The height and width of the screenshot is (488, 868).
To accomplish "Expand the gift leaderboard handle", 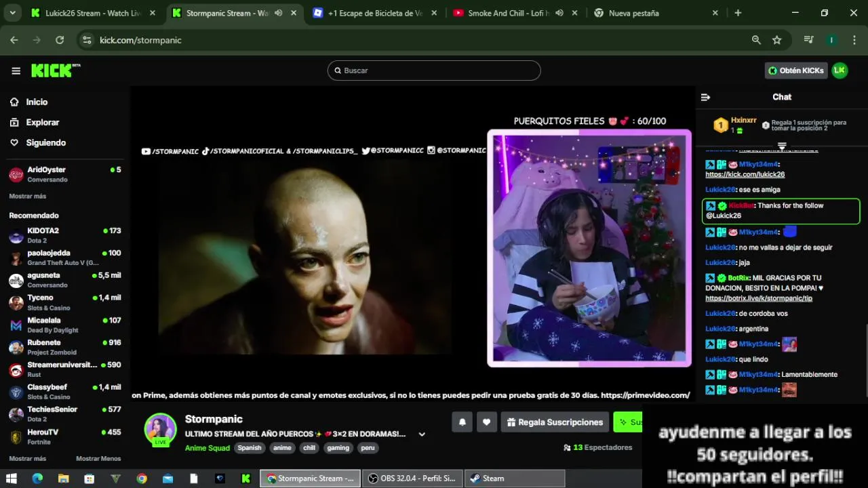I will pyautogui.click(x=782, y=146).
